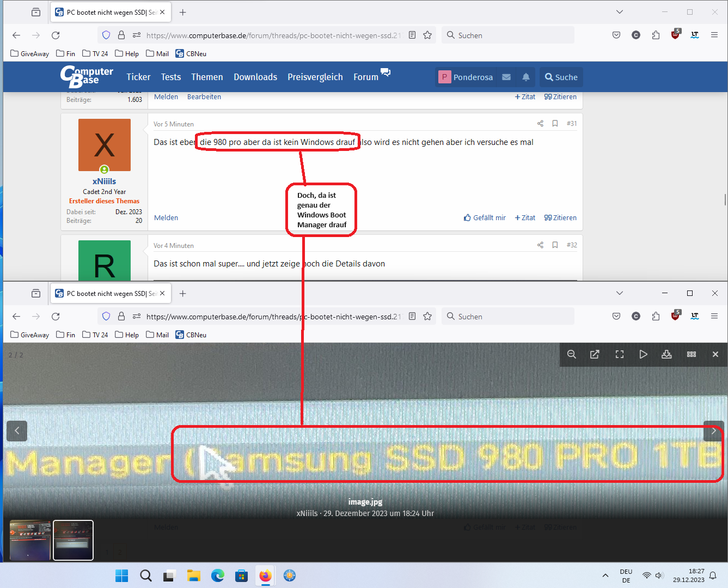Open hamburger menu in upper browser window
728x588 pixels.
714,35
